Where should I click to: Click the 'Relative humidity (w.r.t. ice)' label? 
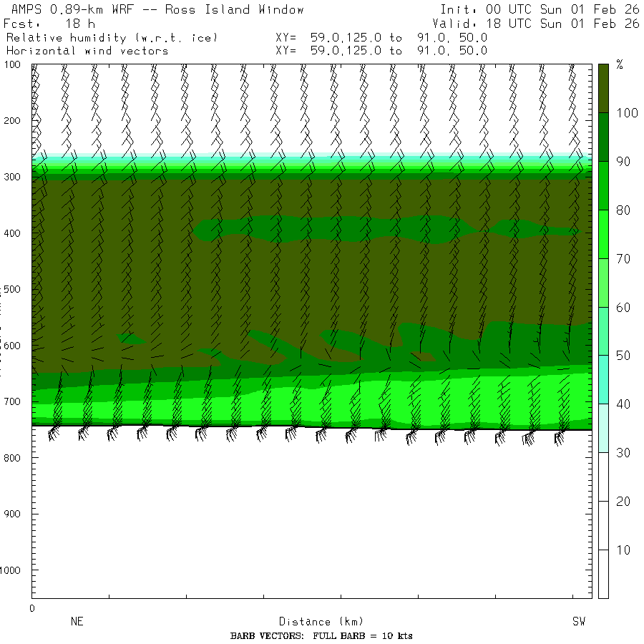click(112, 38)
